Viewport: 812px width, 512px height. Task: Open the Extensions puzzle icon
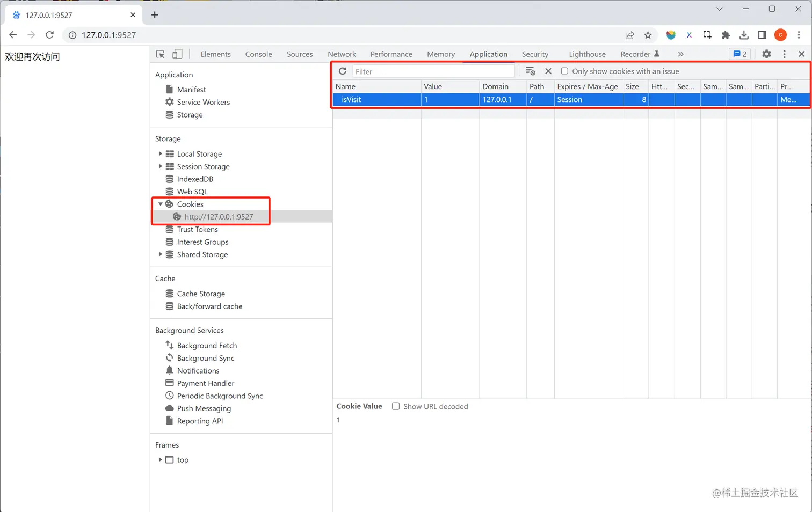point(726,35)
